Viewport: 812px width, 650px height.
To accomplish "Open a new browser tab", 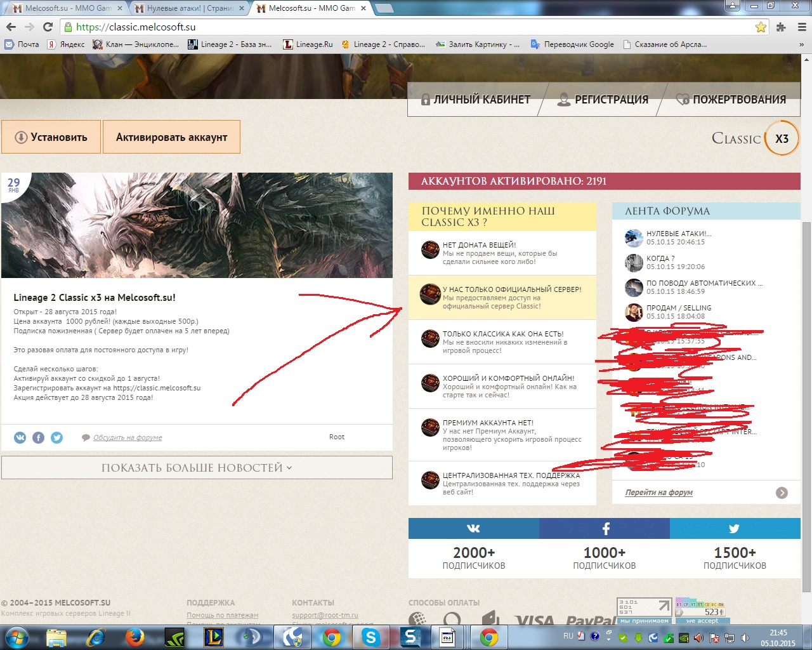I will point(384,8).
